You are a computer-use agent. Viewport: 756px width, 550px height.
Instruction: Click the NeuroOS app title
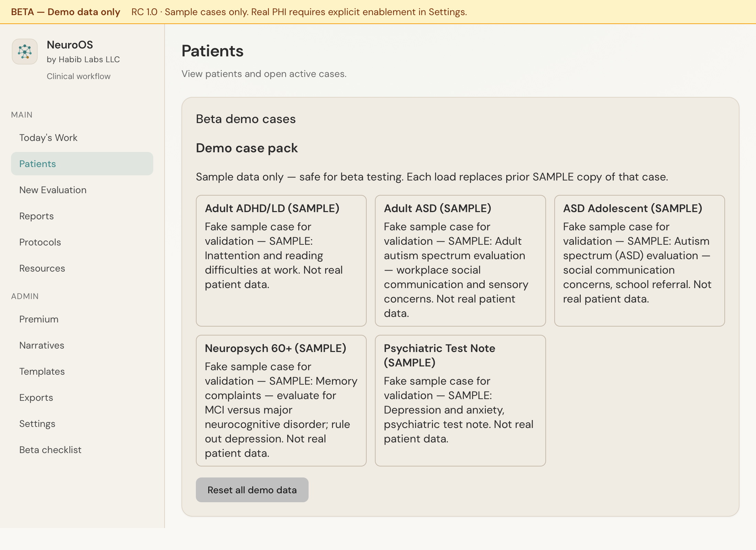coord(70,45)
